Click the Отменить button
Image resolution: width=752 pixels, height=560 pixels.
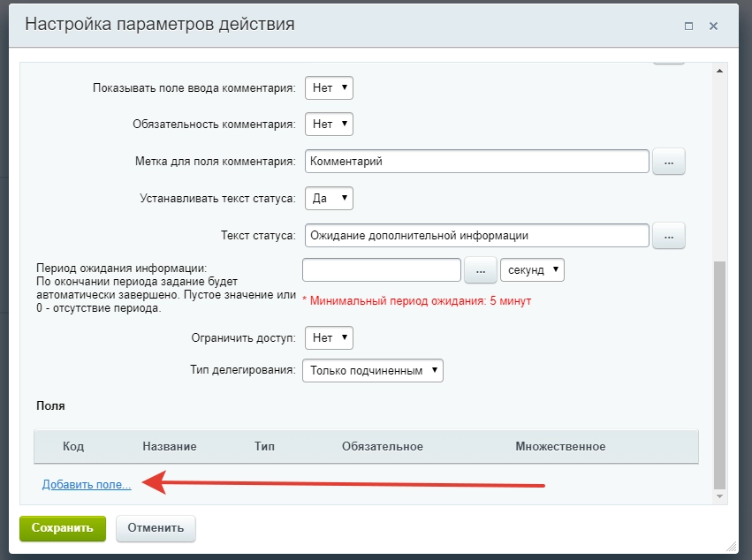tap(156, 528)
